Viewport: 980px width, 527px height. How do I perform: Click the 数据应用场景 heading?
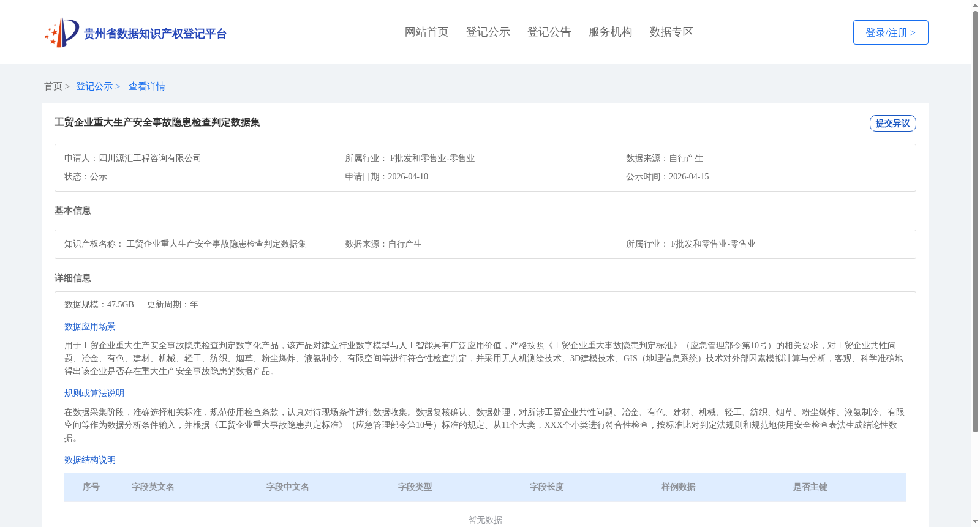[x=90, y=327]
